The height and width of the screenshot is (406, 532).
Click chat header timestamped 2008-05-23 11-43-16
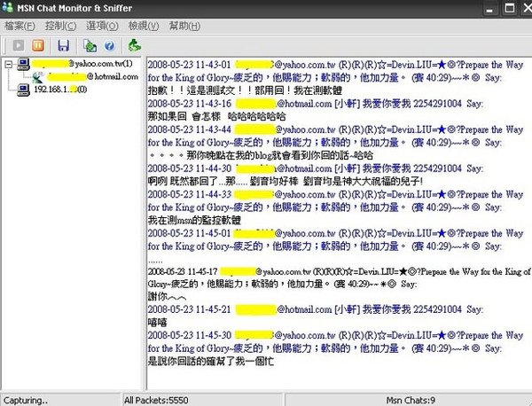pos(315,104)
